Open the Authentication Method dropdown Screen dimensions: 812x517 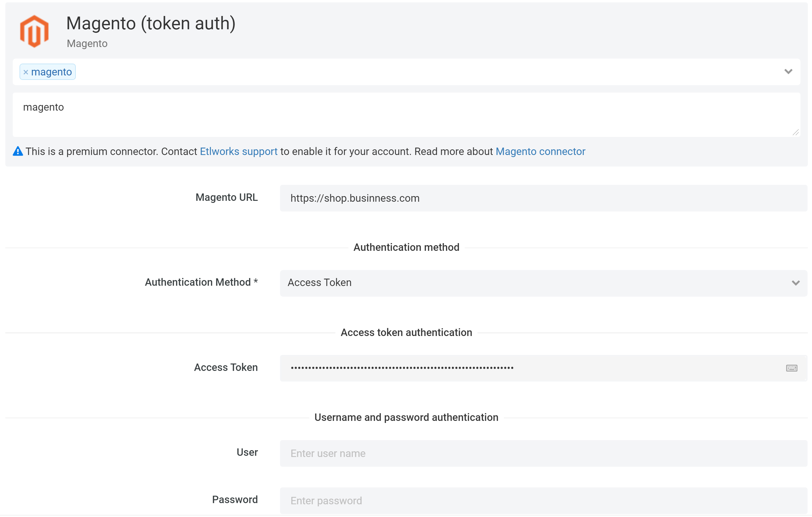pos(543,283)
